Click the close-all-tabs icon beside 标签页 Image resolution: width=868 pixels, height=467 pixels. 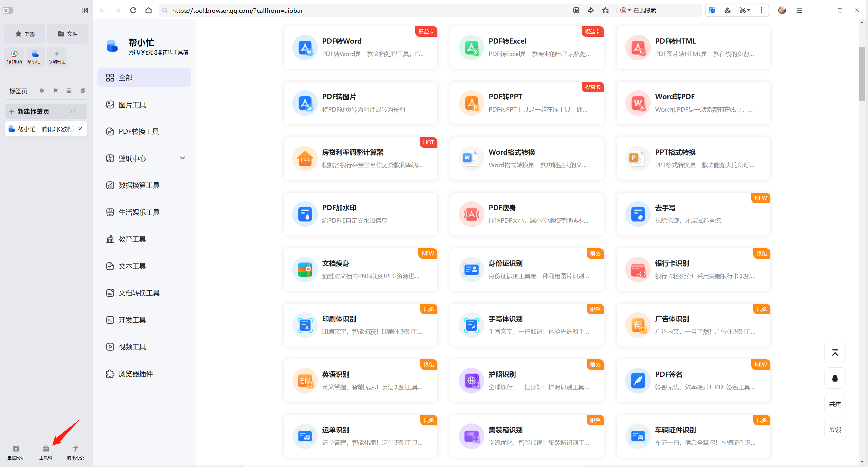tap(83, 91)
